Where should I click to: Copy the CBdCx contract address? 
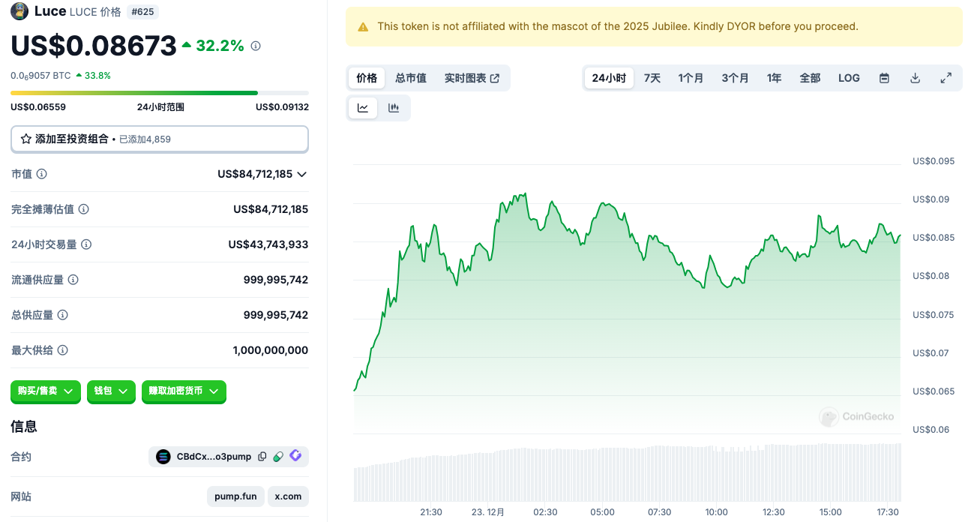click(x=262, y=457)
